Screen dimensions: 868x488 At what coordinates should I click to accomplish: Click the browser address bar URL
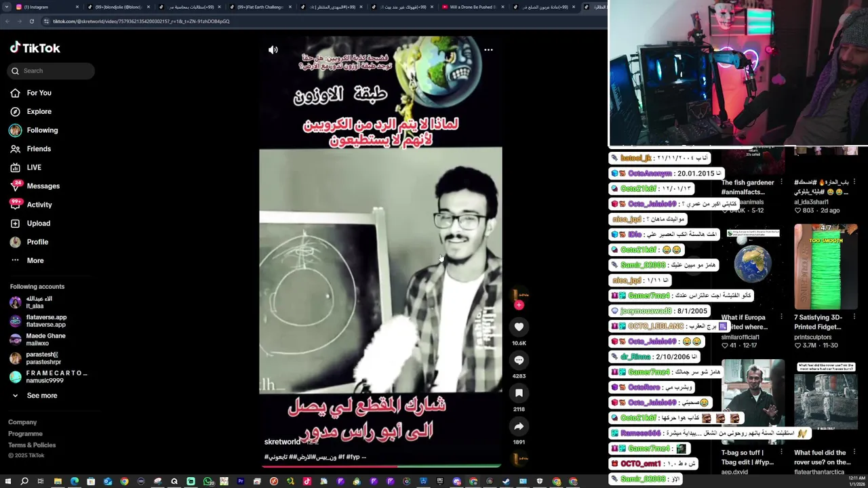[141, 21]
